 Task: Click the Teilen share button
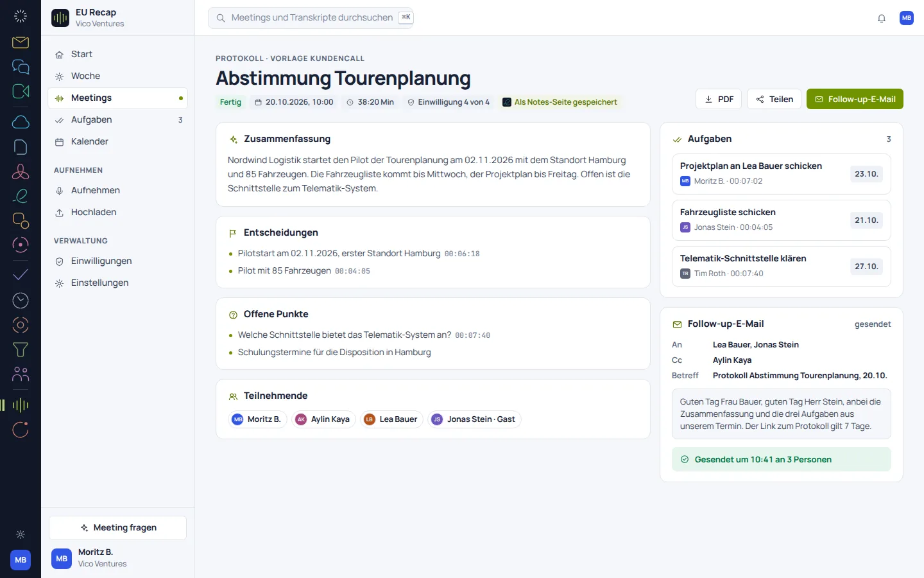774,99
